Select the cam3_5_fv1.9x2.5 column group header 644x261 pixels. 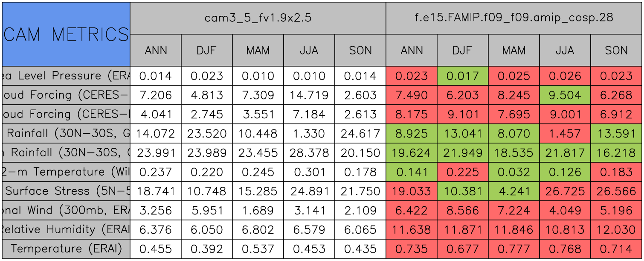pos(258,18)
